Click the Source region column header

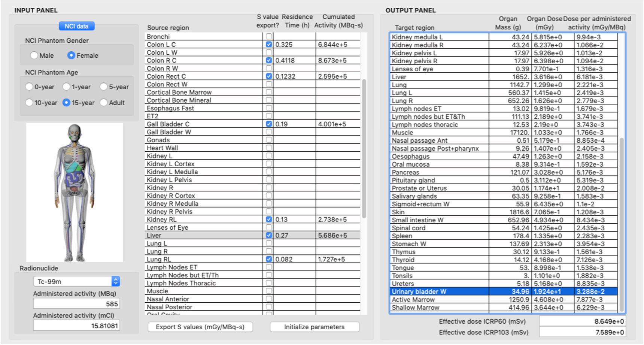[168, 28]
